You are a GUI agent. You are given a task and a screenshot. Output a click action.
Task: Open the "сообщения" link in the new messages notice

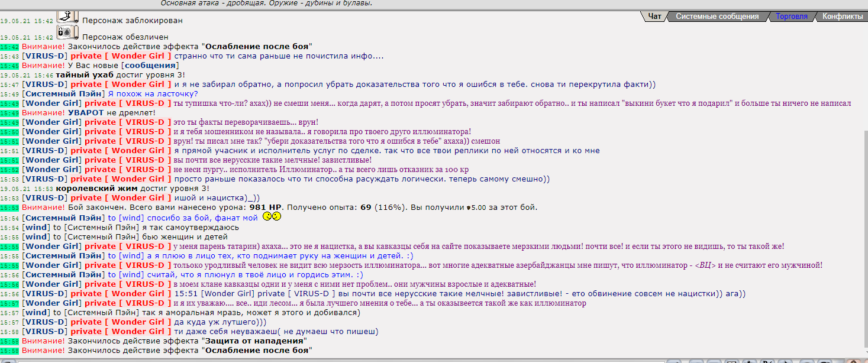[150, 66]
